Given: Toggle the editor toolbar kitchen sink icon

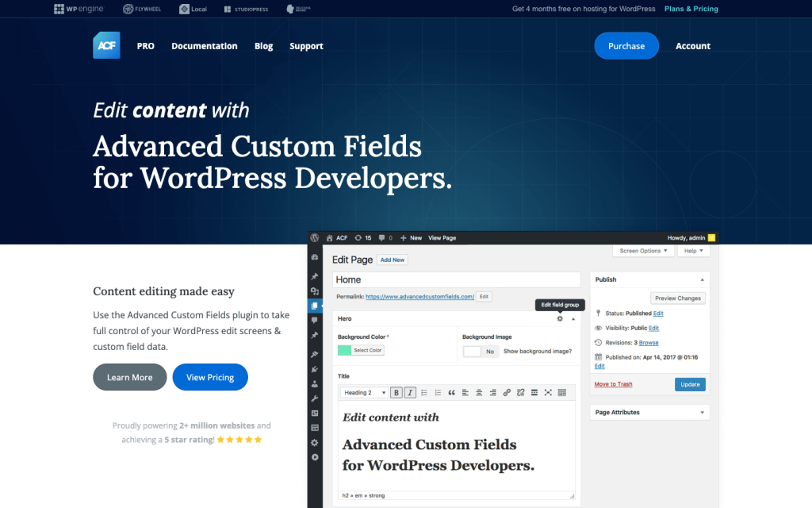Looking at the screenshot, I should point(562,392).
